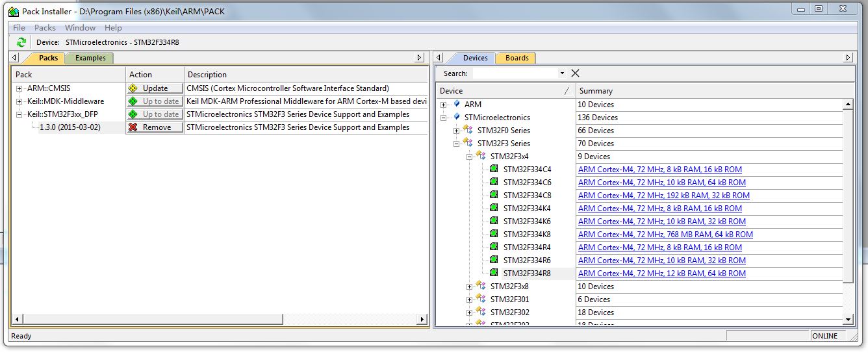Switch to the Examples tab
This screenshot has height=358, width=868.
tap(90, 58)
